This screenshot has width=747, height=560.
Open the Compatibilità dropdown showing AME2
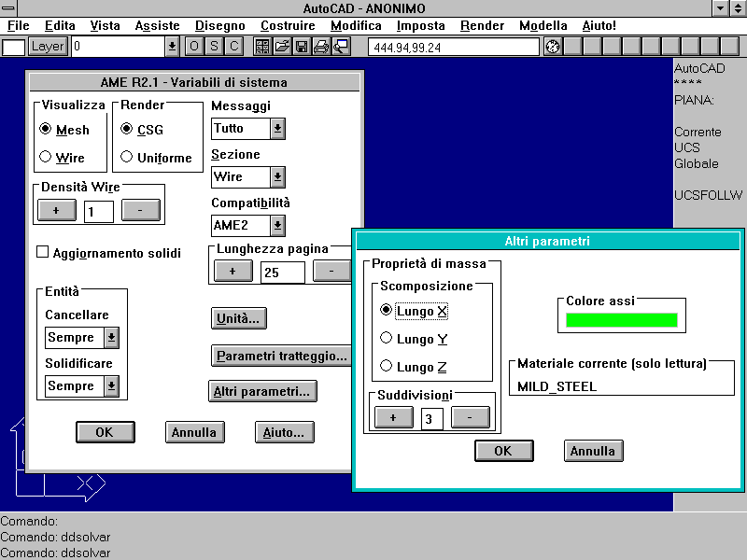(x=277, y=226)
